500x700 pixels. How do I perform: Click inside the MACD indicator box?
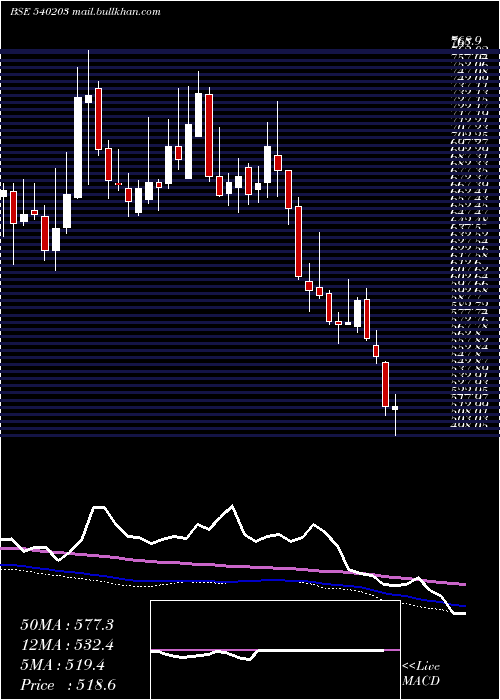pos(275,650)
